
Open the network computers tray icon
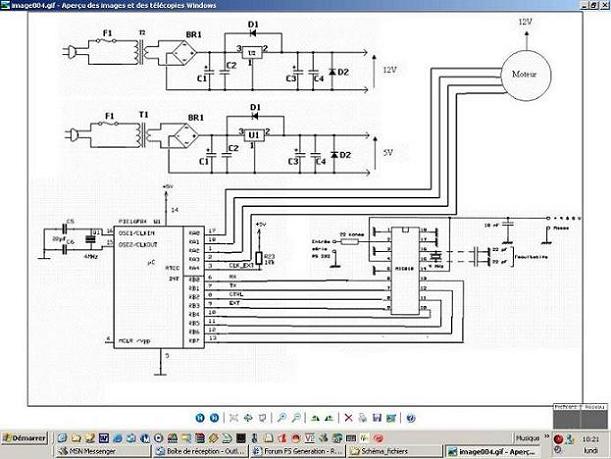pyautogui.click(x=570, y=439)
